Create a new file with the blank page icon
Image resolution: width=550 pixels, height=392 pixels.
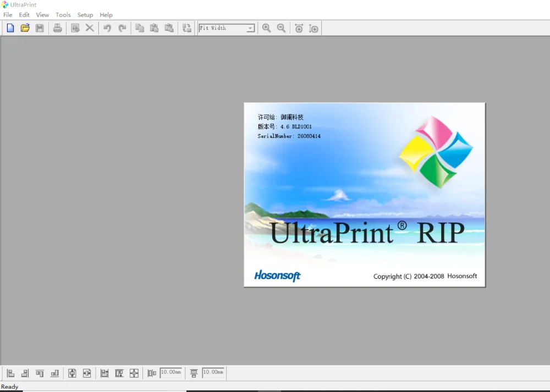tap(10, 28)
